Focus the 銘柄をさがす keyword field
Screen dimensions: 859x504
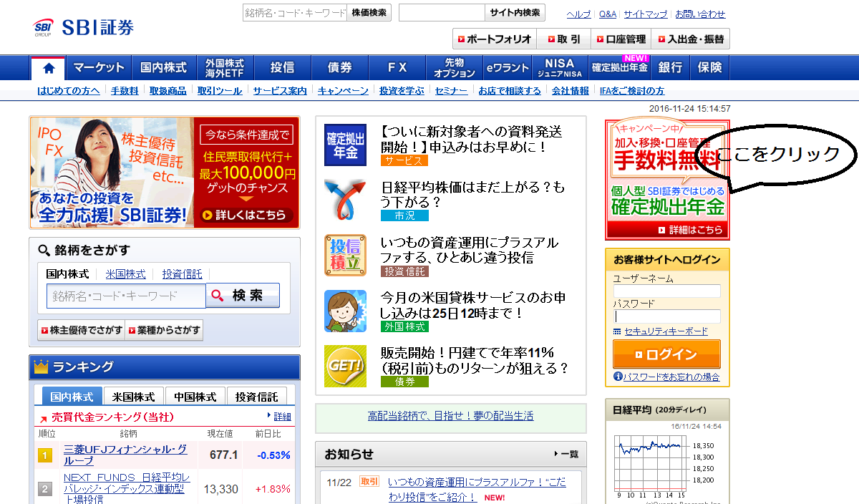126,296
